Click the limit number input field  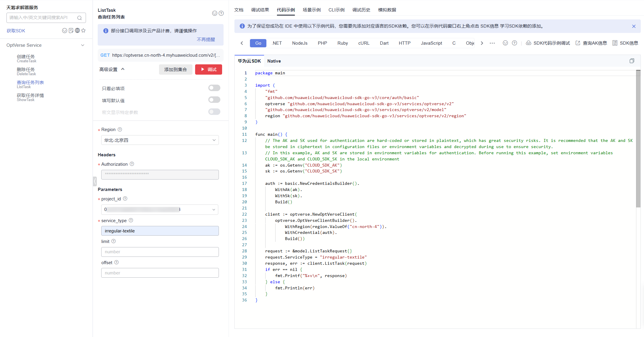click(x=160, y=252)
